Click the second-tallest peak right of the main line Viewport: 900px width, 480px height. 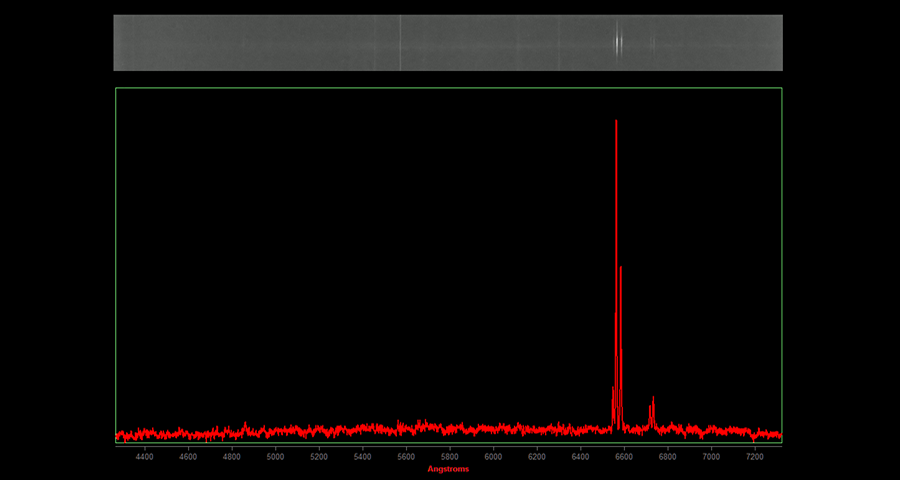(621, 270)
